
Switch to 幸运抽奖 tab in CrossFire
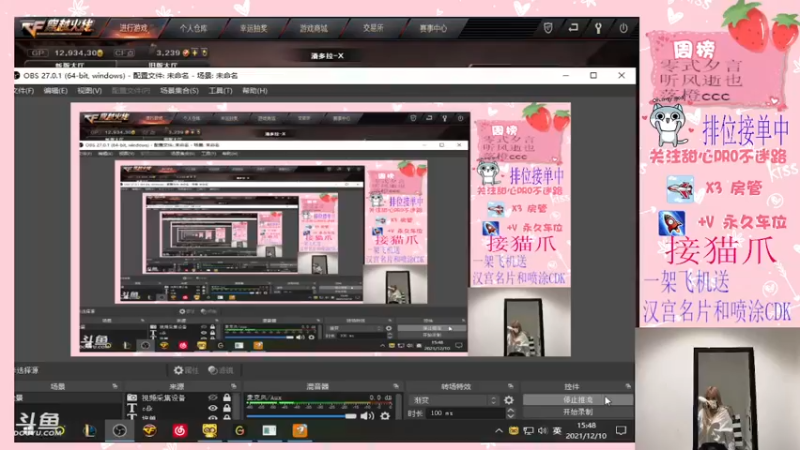click(254, 28)
